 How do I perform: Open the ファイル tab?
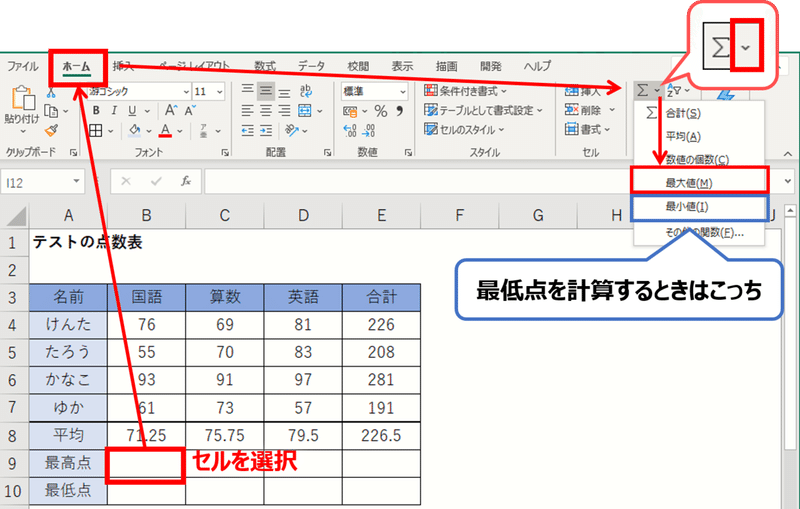click(x=22, y=66)
